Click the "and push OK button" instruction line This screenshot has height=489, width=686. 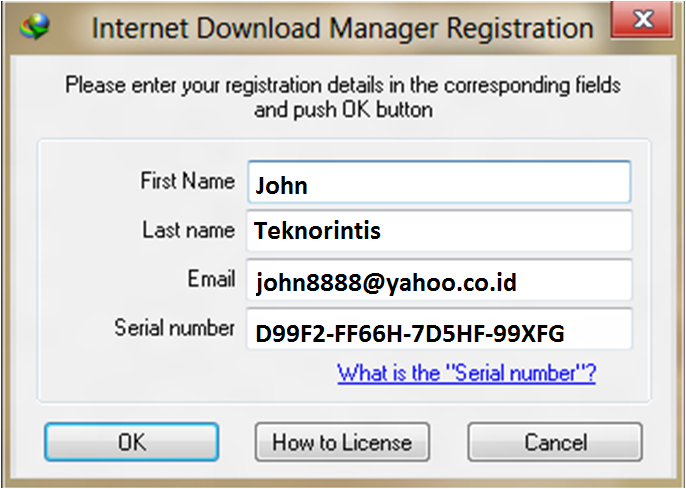(x=343, y=110)
